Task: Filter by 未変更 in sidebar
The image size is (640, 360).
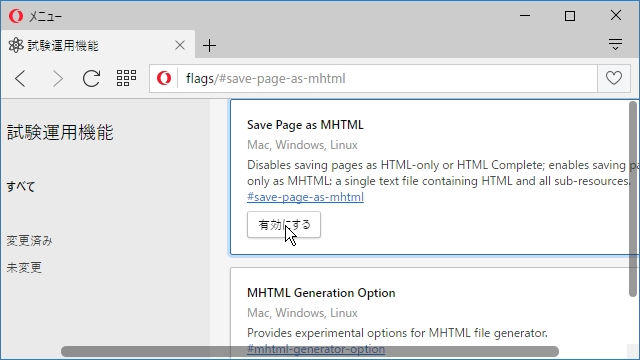Action: [x=24, y=268]
